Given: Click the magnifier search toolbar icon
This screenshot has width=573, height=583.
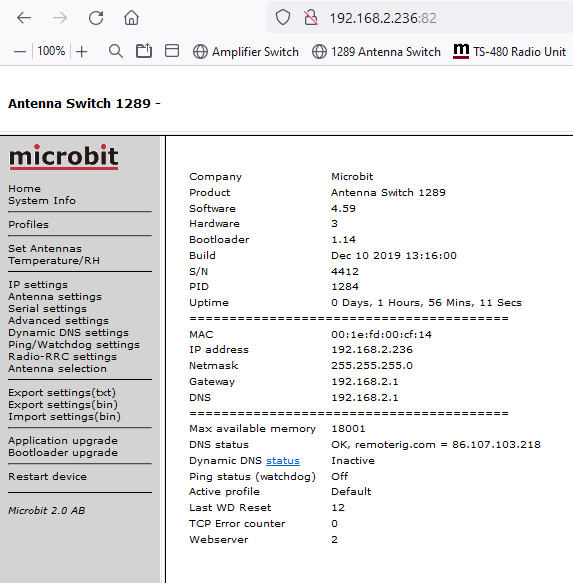Looking at the screenshot, I should coord(116,51).
